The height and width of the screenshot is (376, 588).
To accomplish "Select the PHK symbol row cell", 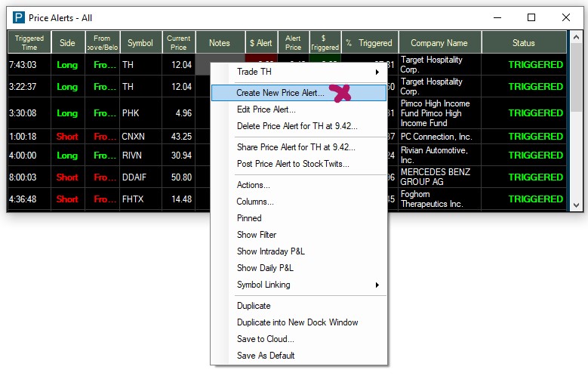I will click(140, 113).
